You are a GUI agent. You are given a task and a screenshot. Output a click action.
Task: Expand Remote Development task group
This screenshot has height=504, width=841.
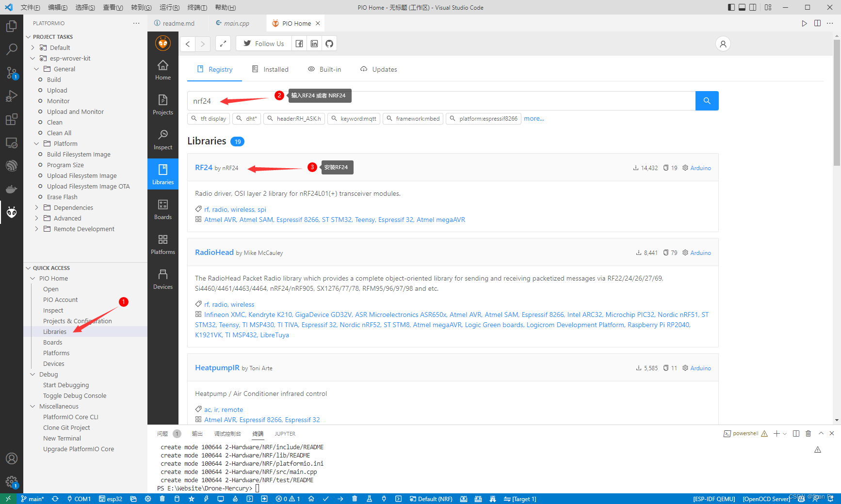(36, 229)
